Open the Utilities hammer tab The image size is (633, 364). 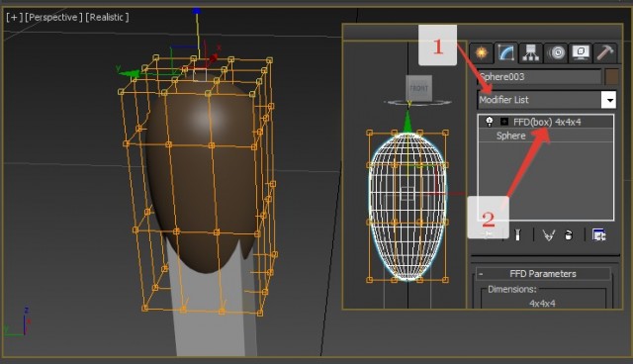click(605, 52)
